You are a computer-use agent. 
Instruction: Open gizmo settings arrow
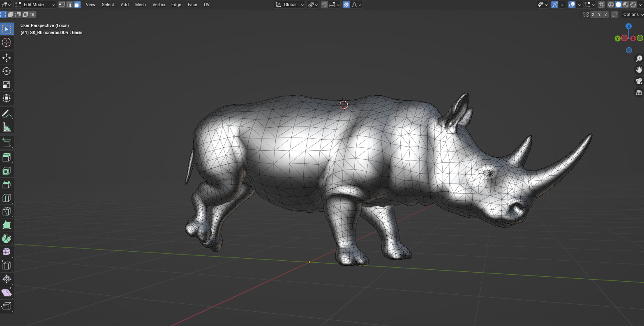561,5
